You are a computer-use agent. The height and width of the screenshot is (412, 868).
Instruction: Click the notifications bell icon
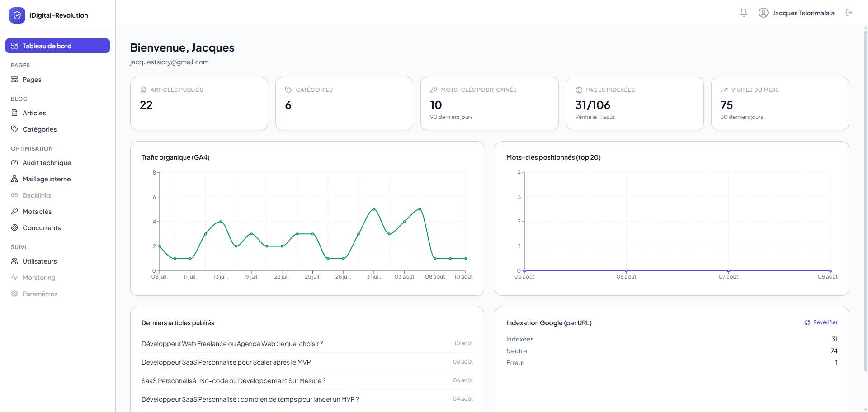[744, 13]
